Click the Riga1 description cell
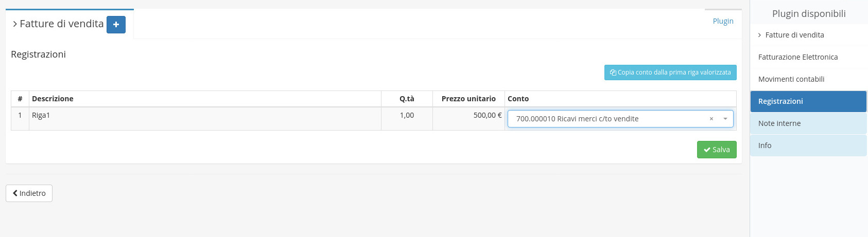 [205, 119]
